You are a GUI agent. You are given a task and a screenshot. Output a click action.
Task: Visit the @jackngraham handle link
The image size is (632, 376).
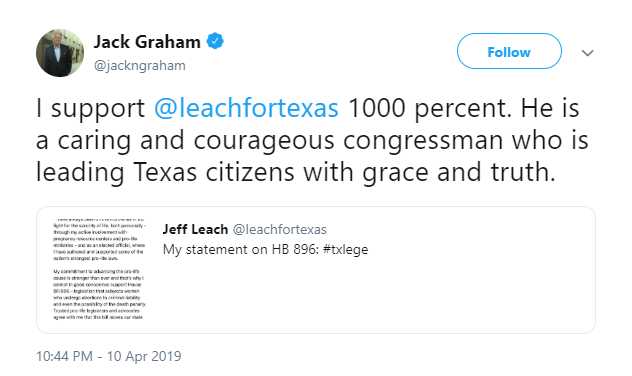pos(139,65)
